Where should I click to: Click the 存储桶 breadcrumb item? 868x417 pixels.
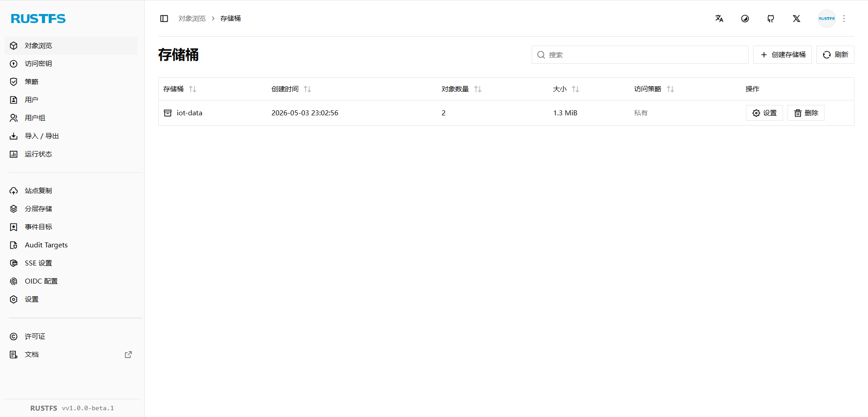click(231, 19)
